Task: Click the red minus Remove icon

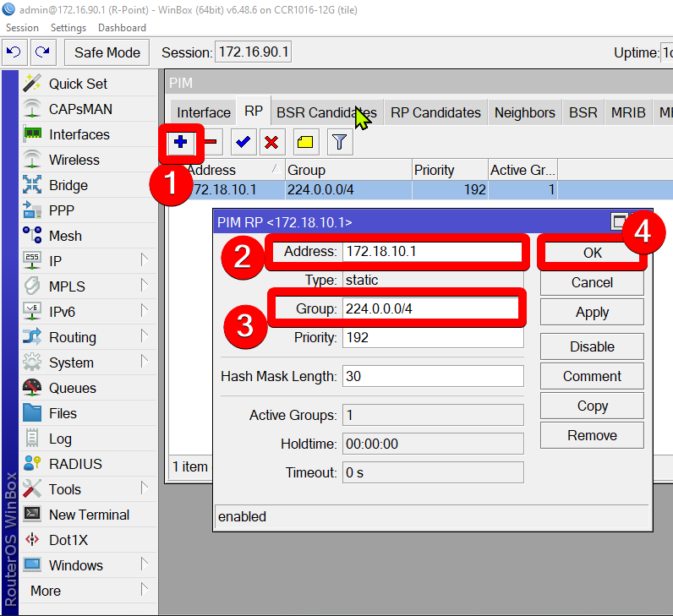Action: 211,142
